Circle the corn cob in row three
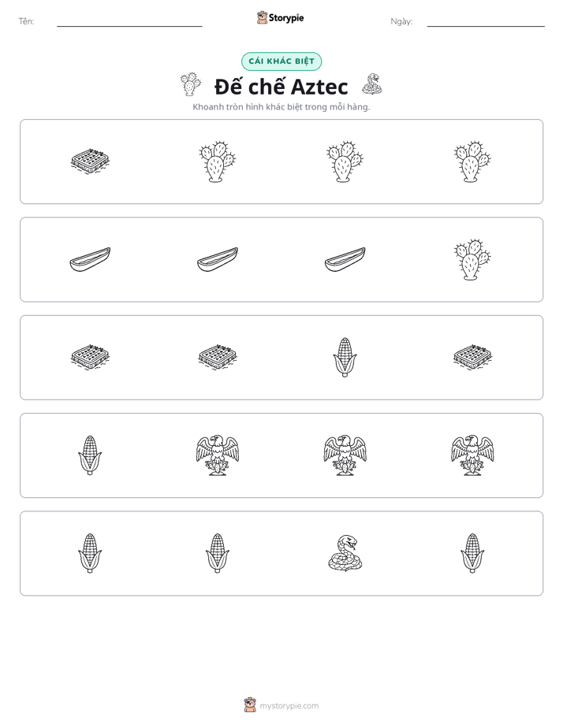Screen dimensions: 563x728 (x=345, y=357)
